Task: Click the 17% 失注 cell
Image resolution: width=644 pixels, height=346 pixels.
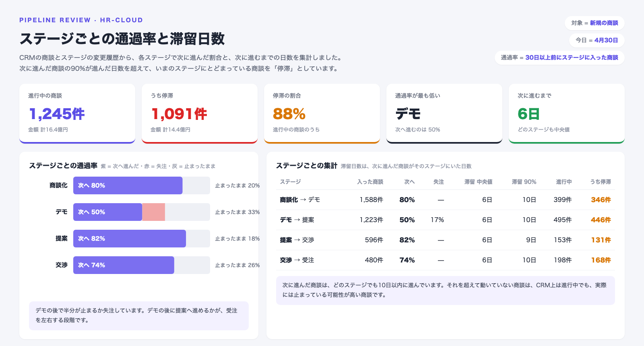Action: point(437,220)
